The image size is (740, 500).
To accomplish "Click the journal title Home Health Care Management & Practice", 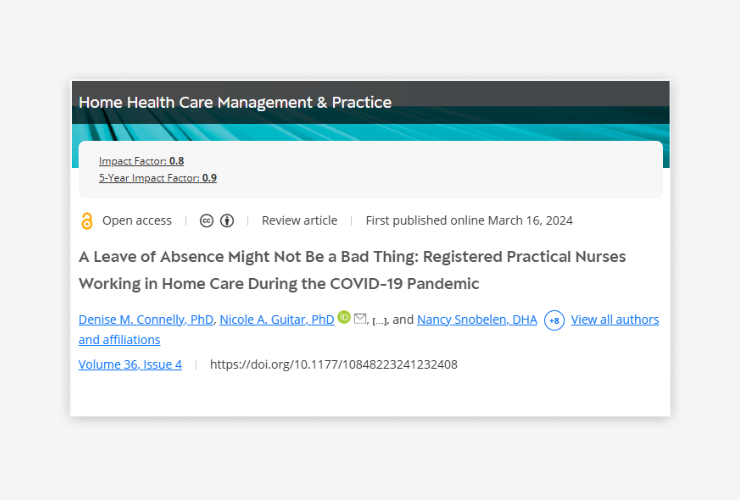I will pyautogui.click(x=235, y=102).
